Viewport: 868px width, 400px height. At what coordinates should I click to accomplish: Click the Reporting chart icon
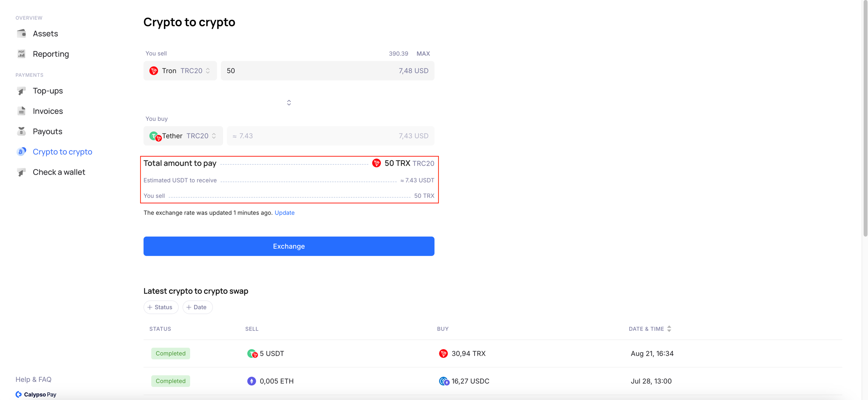[x=21, y=54]
